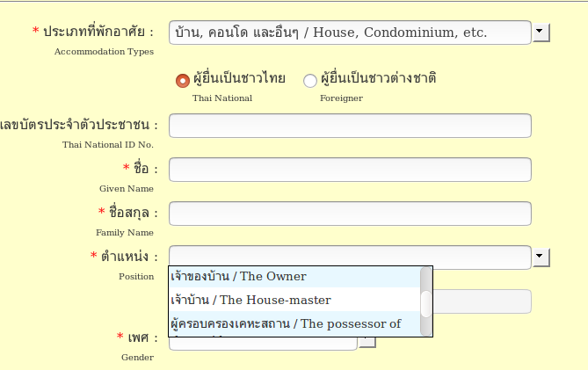Image resolution: width=588 pixels, height=370 pixels.
Task: Click the Position list scrollbar thumb
Action: pos(426,304)
